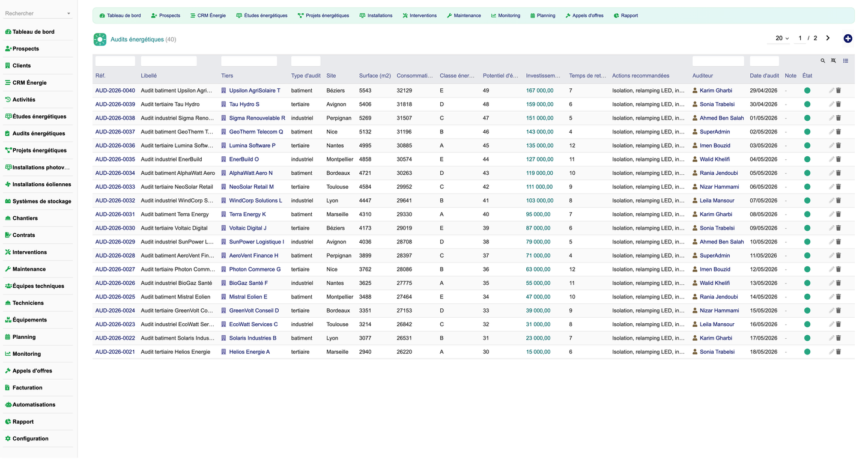
Task: Focus the Date d'audit filter input
Action: (x=764, y=61)
